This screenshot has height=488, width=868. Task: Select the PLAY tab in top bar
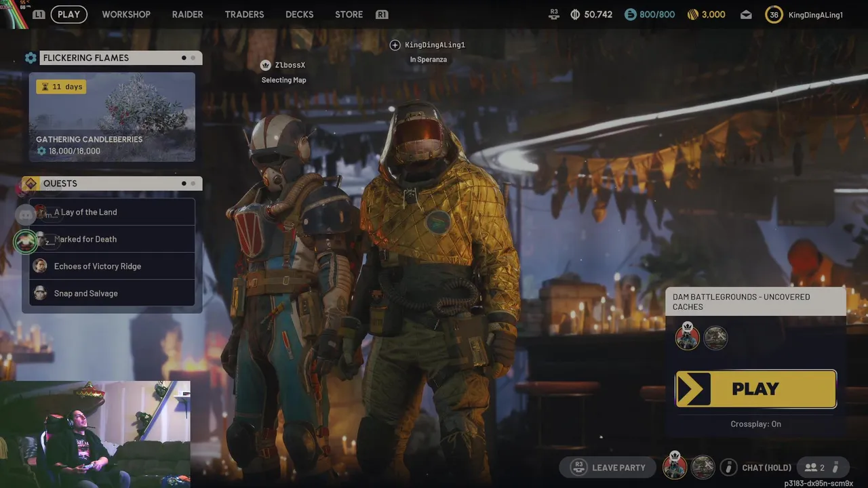click(68, 14)
